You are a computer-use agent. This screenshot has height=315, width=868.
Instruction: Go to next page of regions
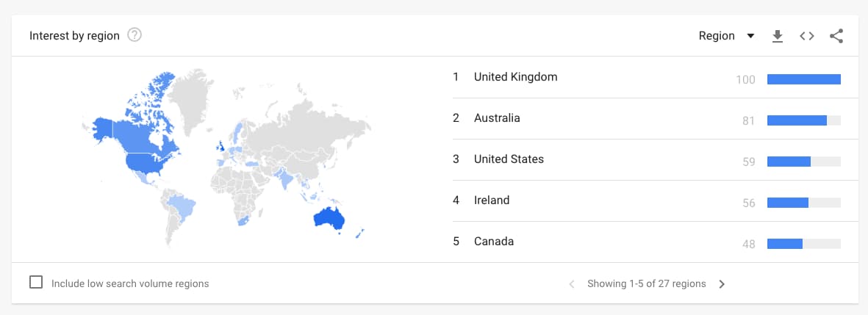(x=722, y=284)
